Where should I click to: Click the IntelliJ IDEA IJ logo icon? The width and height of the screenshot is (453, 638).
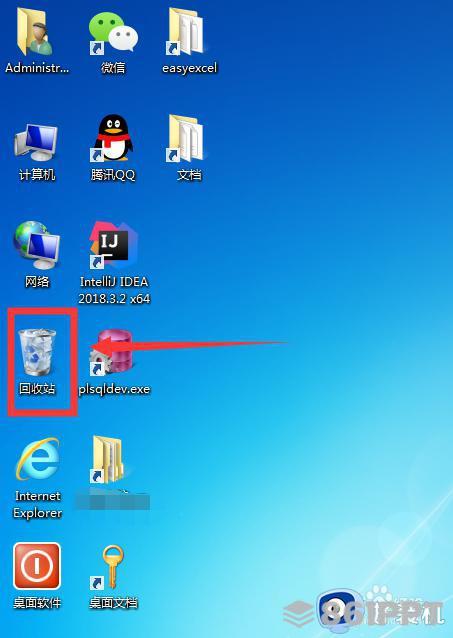point(113,245)
